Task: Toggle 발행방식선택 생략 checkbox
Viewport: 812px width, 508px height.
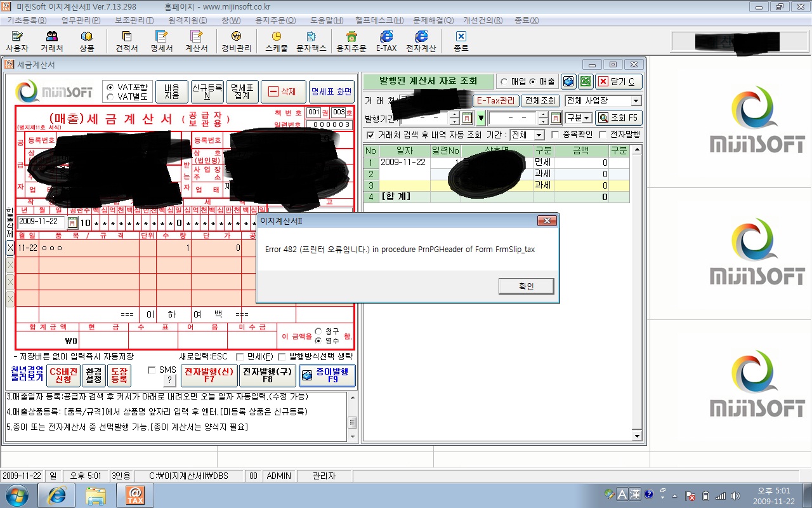Action: [x=282, y=357]
